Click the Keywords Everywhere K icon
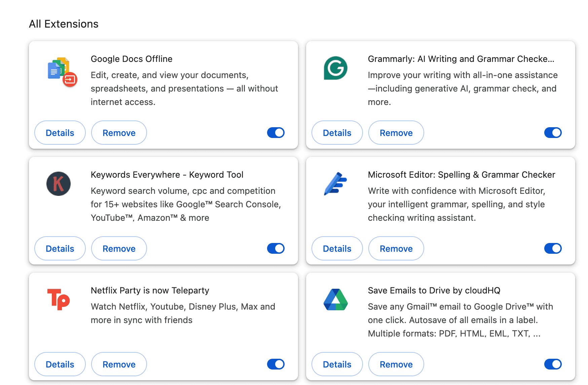Screen dimensions: 588x385 click(59, 184)
